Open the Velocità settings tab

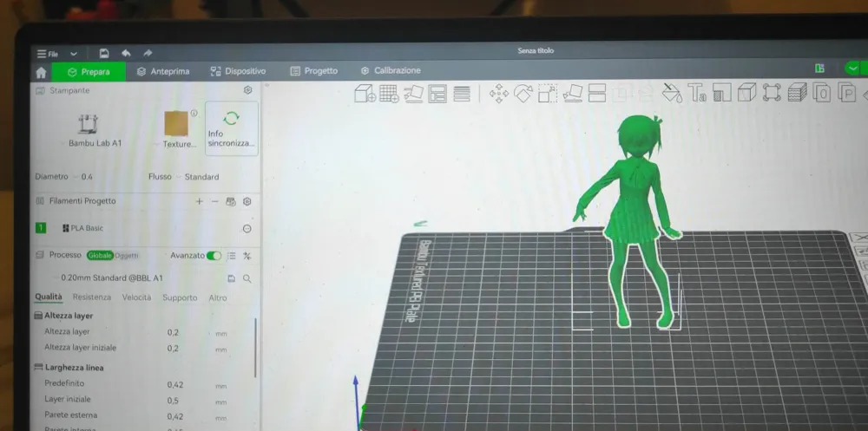137,297
